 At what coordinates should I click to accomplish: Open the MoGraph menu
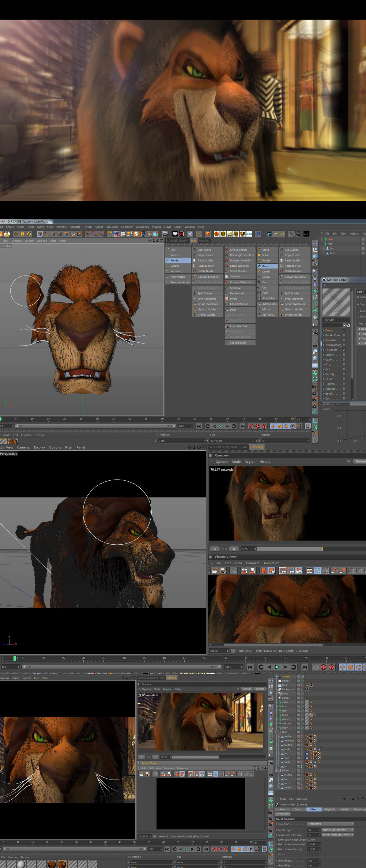[x=112, y=227]
